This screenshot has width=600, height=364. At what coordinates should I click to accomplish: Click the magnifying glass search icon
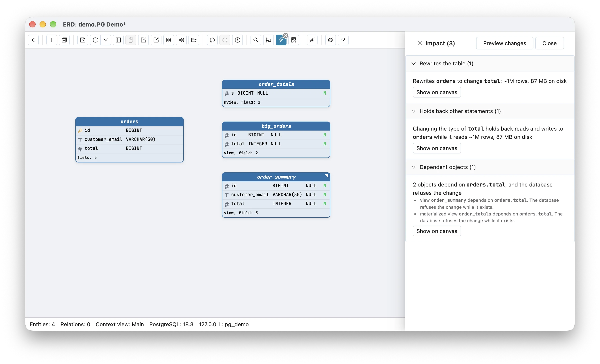(256, 40)
